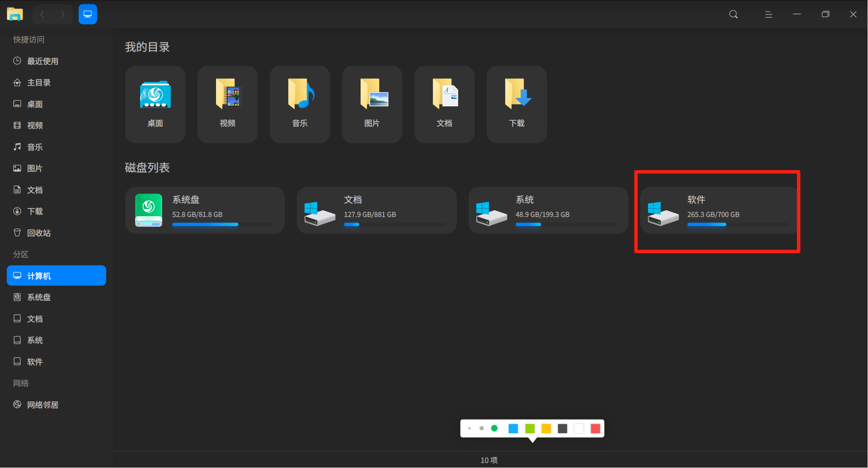
Task: Select 视频 in the sidebar
Action: point(56,125)
